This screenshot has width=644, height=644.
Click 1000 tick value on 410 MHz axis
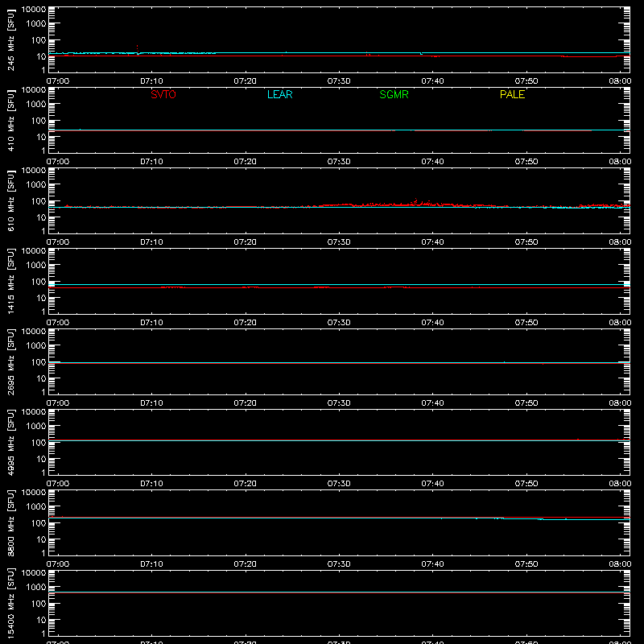tap(36, 105)
